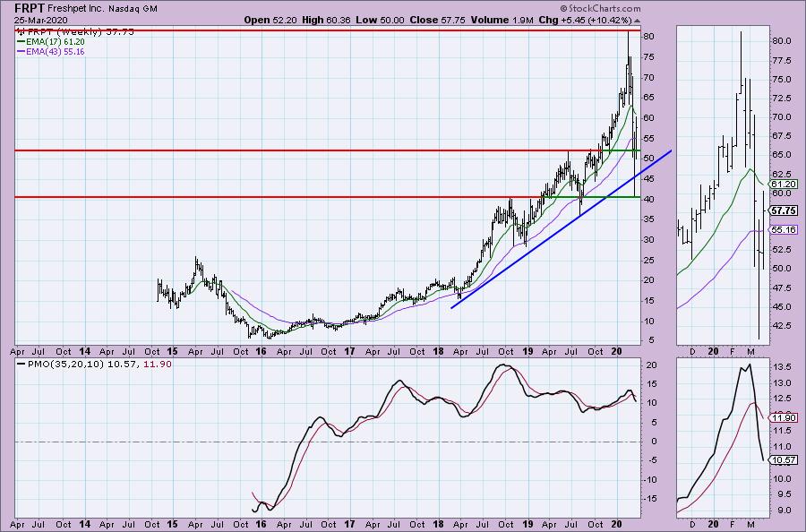Image resolution: width=806 pixels, height=532 pixels.
Task: Click the Chg +5.45 (+10.42%) value
Action: tap(585, 20)
